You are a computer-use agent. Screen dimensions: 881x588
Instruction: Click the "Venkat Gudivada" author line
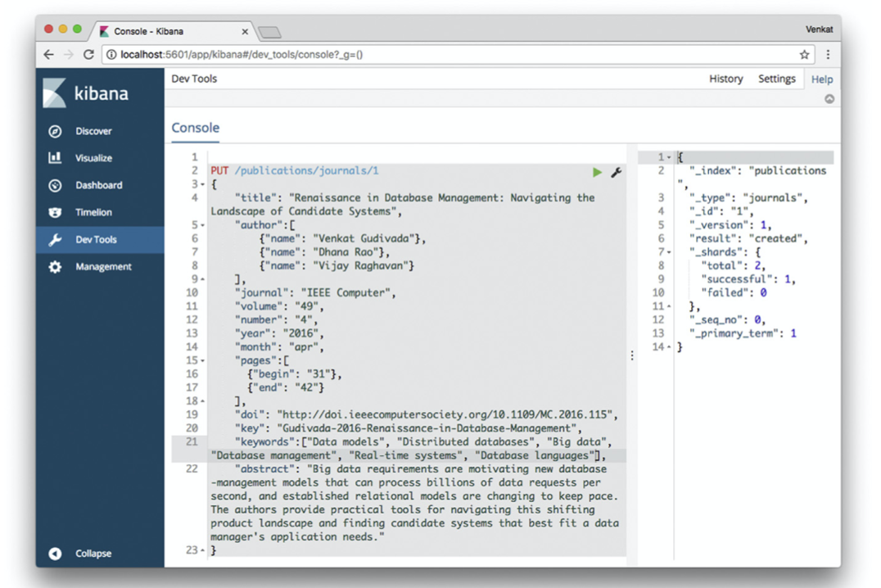coord(342,238)
